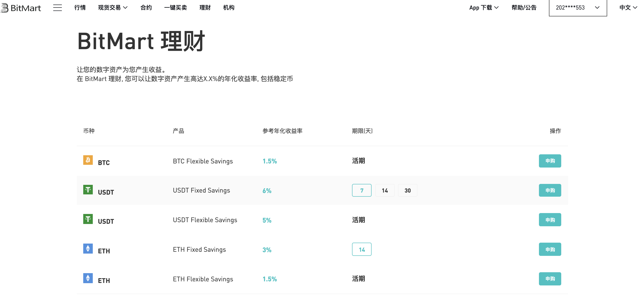This screenshot has width=644, height=295.
Task: Click the 参考年化收益率 column header
Action: 282,131
